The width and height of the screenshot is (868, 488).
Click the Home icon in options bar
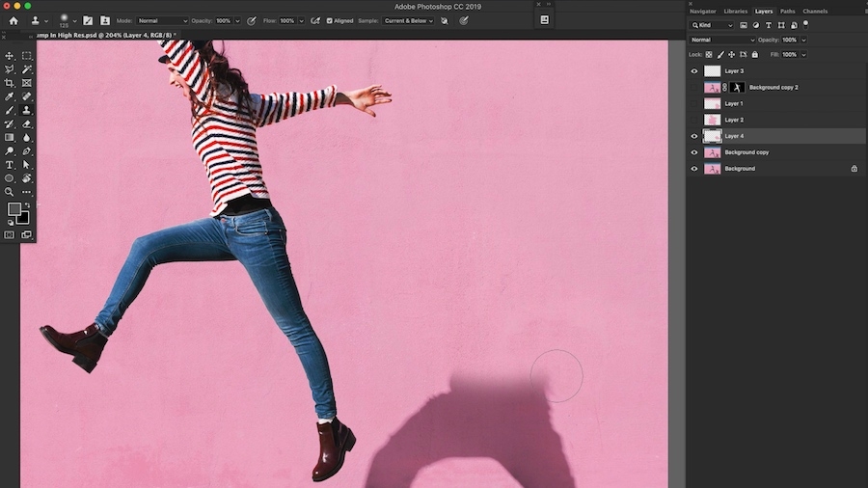point(14,20)
